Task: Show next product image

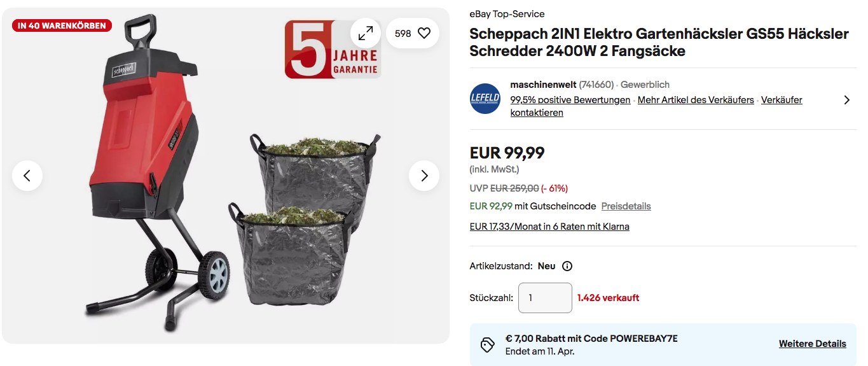Action: pyautogui.click(x=424, y=176)
